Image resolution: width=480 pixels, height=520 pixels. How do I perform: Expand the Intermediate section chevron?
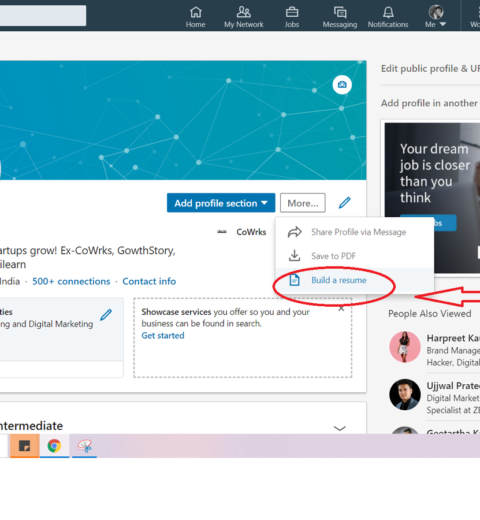339,428
